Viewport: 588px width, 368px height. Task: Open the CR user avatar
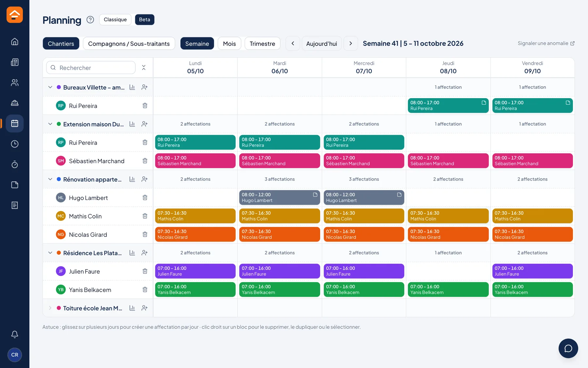tap(15, 355)
